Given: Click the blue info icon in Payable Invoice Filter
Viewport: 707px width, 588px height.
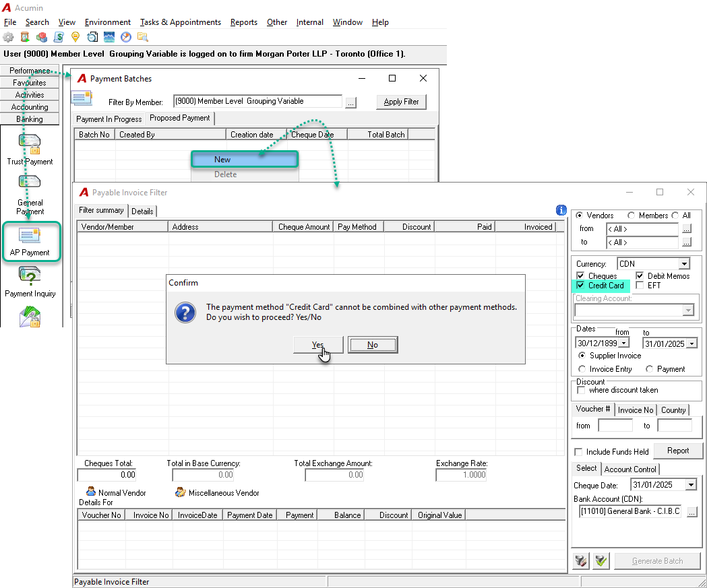Looking at the screenshot, I should coord(561,210).
